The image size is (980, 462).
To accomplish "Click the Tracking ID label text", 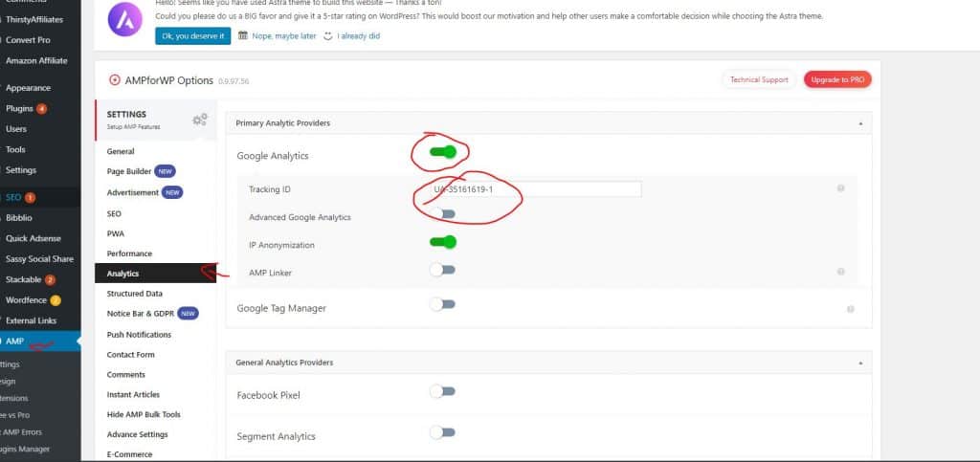I will (270, 189).
